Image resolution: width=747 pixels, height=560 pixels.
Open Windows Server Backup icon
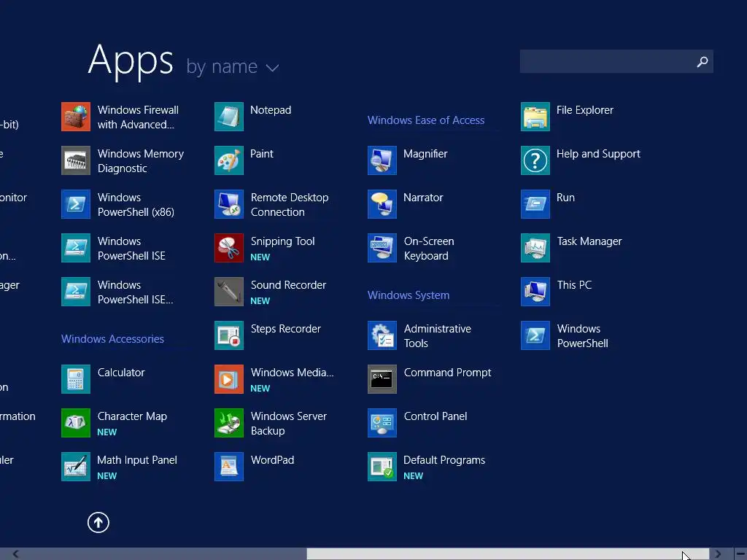(229, 424)
